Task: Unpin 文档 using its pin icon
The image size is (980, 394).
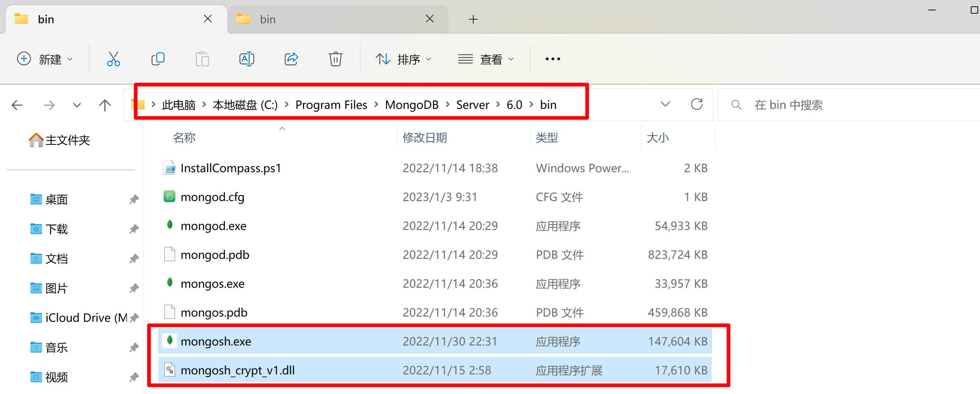Action: pyautogui.click(x=134, y=258)
